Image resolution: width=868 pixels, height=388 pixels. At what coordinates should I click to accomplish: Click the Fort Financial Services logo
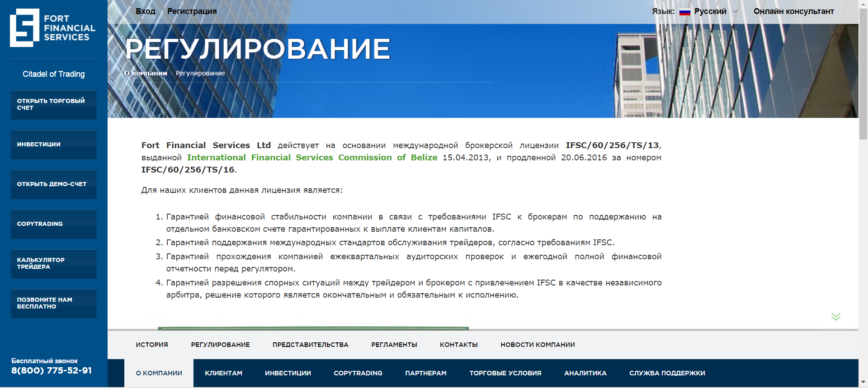pyautogui.click(x=53, y=28)
